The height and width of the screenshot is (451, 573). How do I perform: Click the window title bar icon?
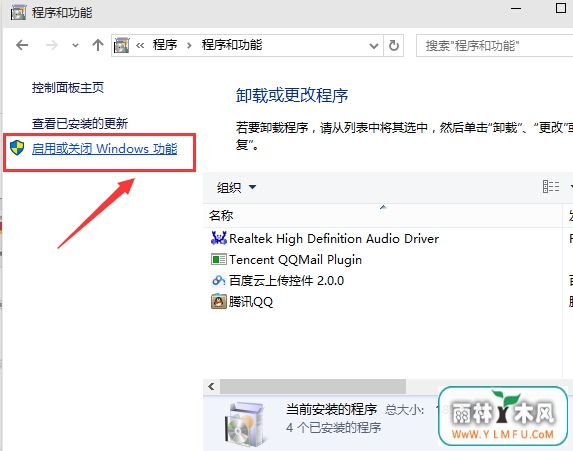(x=18, y=13)
